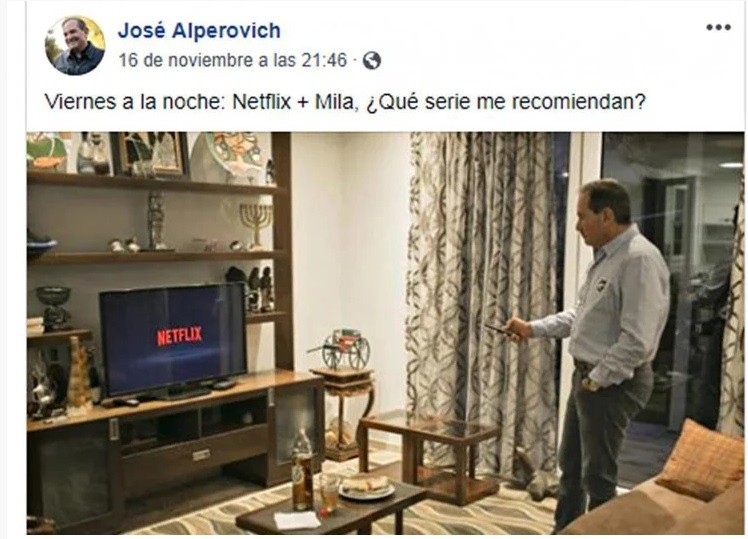748x539 pixels.
Task: Click the red Netflix logo on the TV
Action: [180, 336]
